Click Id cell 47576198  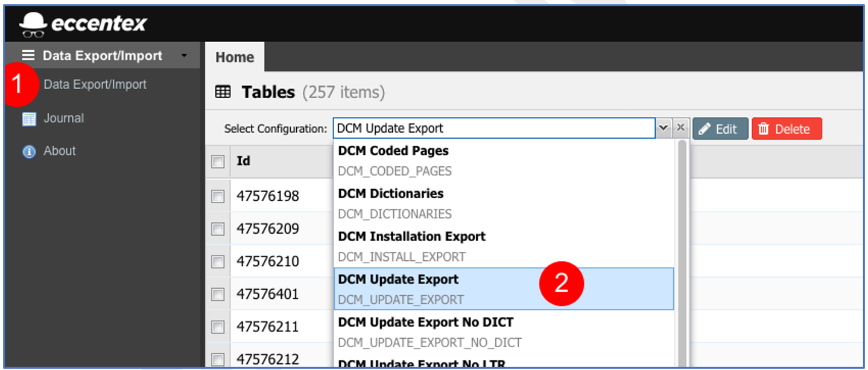pos(267,196)
